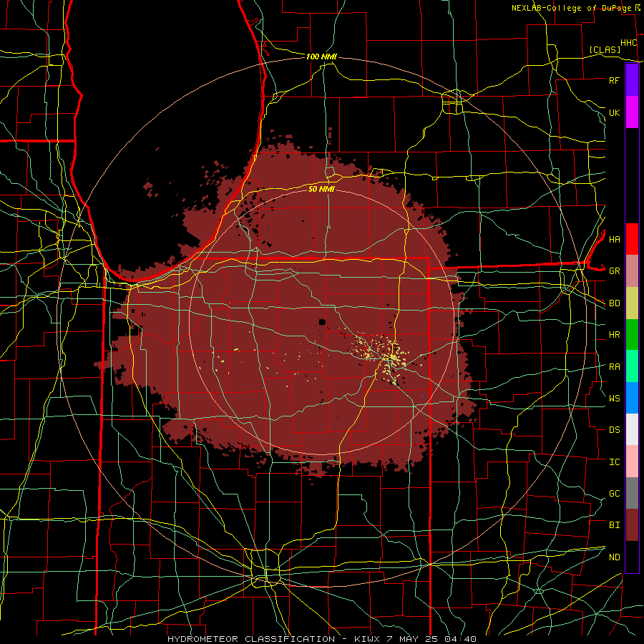Pick the dark green HR legend swatch
Viewport: 644px width, 644px height.
(x=632, y=335)
